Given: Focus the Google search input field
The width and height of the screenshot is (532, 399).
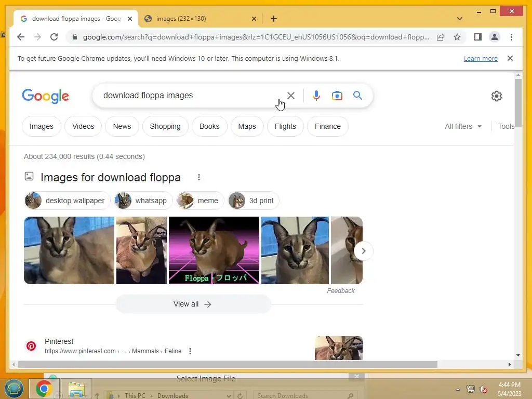Looking at the screenshot, I should 190,96.
